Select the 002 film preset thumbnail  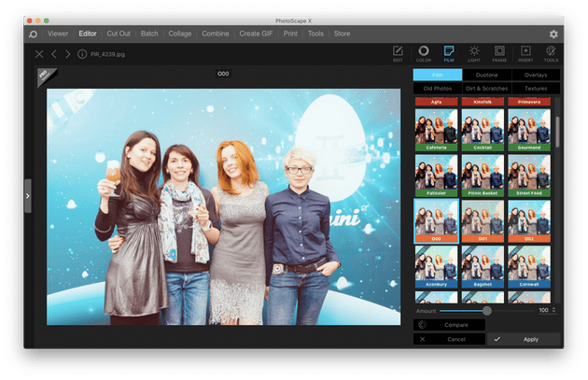tap(529, 221)
